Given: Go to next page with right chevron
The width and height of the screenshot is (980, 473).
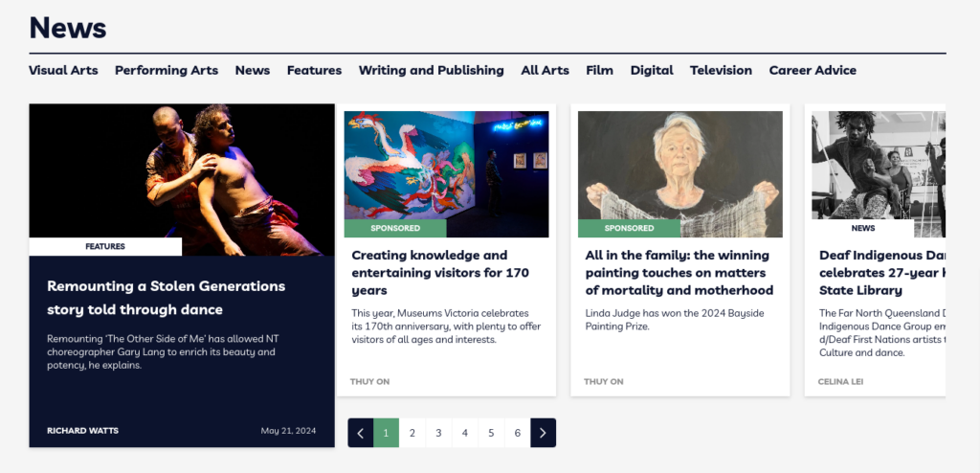Looking at the screenshot, I should [544, 433].
